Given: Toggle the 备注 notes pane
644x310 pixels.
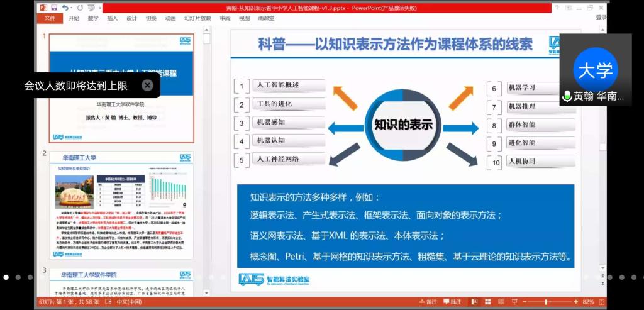Looking at the screenshot, I should (x=426, y=302).
